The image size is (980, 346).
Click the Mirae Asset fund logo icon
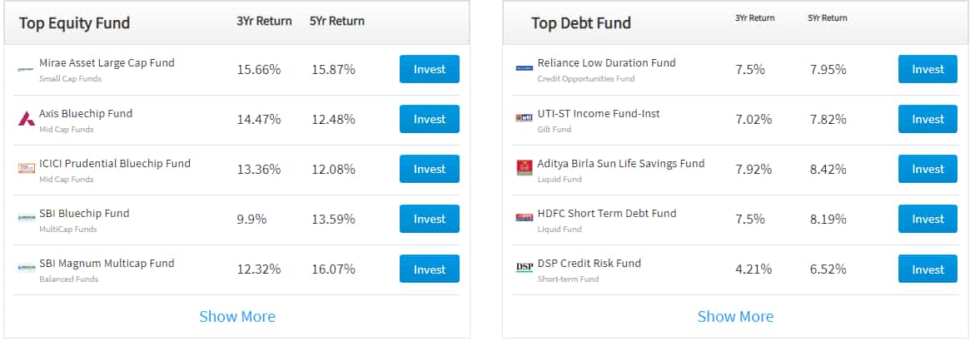click(27, 69)
